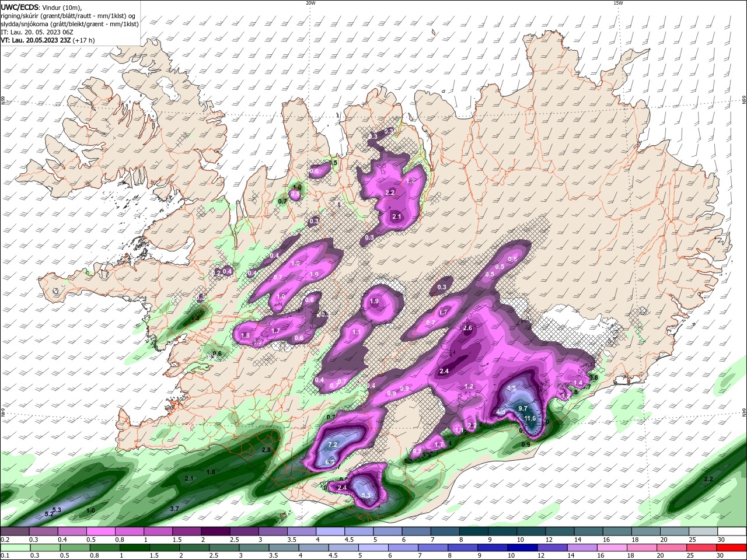
Task: Click the 2.6 snowfall value
Action: coord(467,328)
